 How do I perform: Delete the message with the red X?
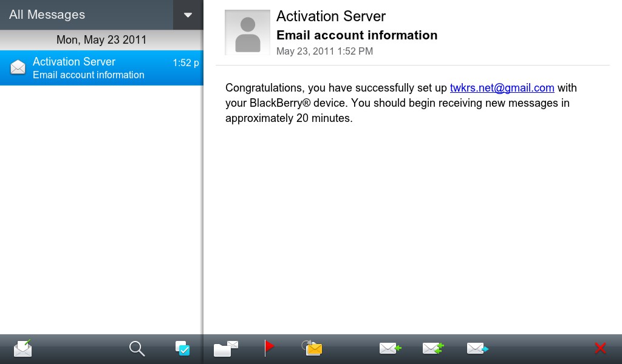pyautogui.click(x=600, y=348)
